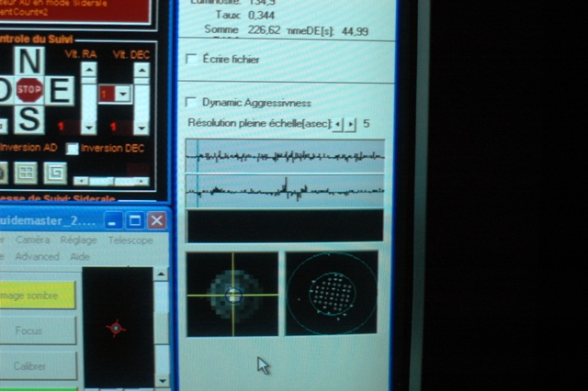This screenshot has width=588, height=391.
Task: Click the upper guiding error graph
Action: (285, 156)
